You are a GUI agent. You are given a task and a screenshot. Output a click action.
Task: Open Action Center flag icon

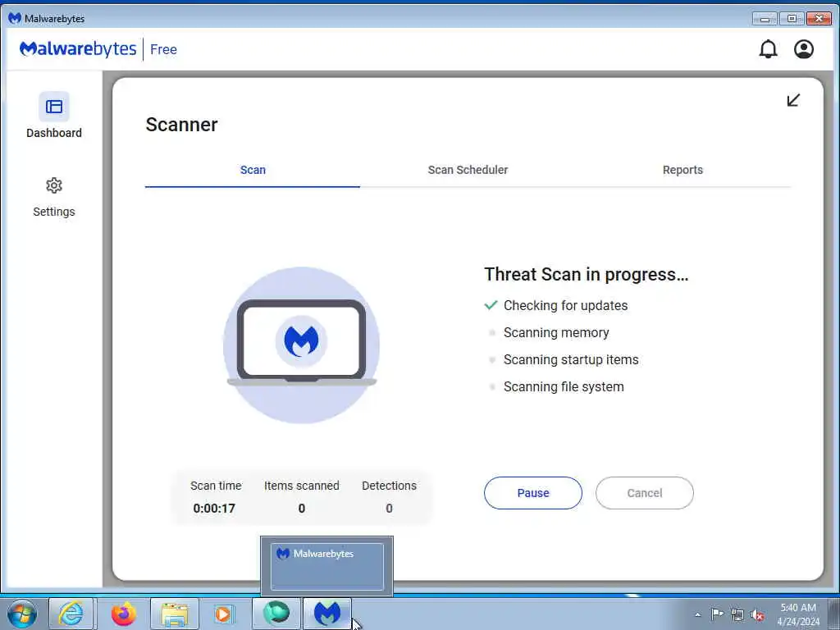[x=717, y=614]
